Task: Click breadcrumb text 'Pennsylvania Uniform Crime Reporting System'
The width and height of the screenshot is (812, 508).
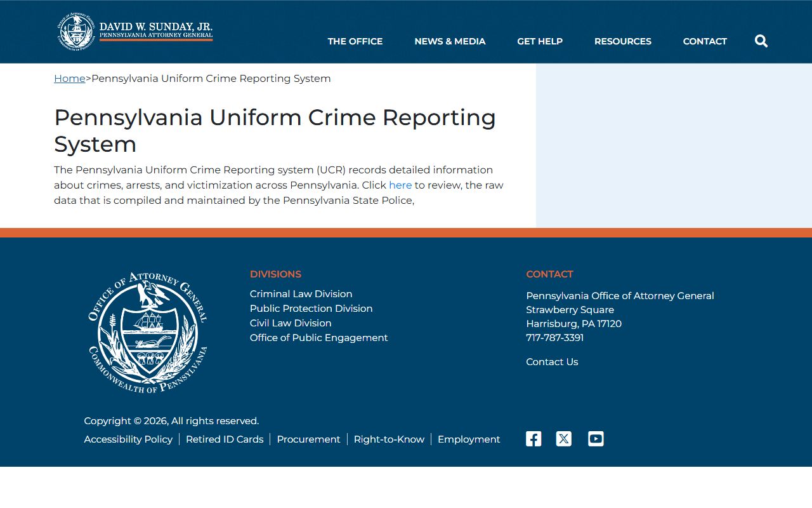Action: 211,79
